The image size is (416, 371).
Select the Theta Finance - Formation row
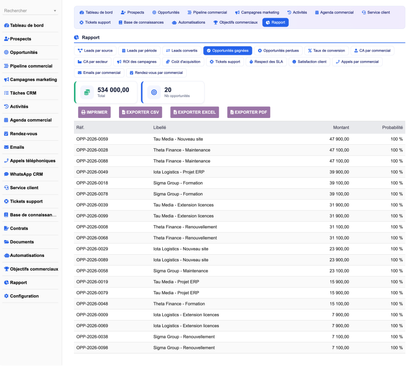pyautogui.click(x=239, y=304)
